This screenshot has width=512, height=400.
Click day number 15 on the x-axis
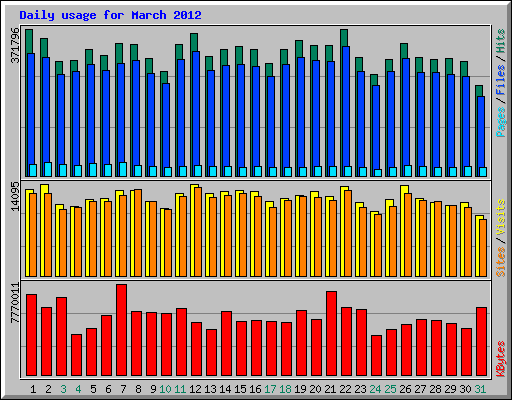240,389
